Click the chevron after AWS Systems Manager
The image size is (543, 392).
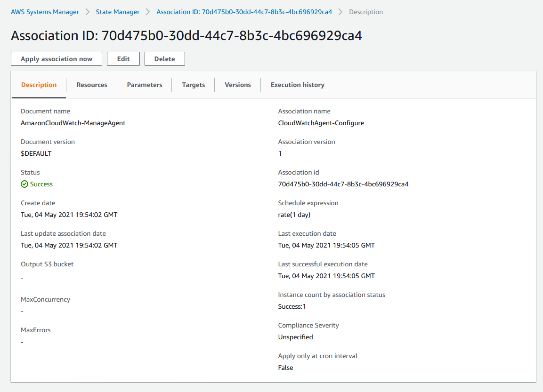coord(87,12)
